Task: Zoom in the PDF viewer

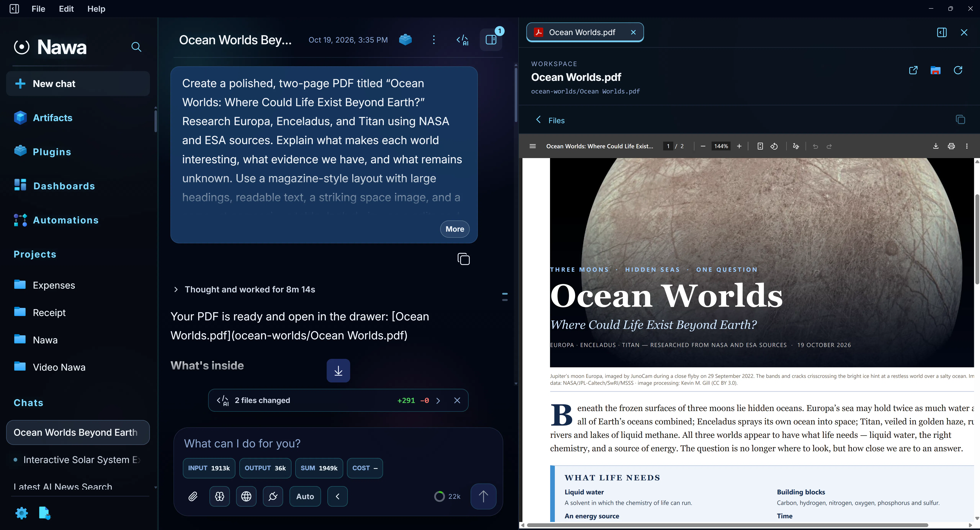Action: click(739, 146)
